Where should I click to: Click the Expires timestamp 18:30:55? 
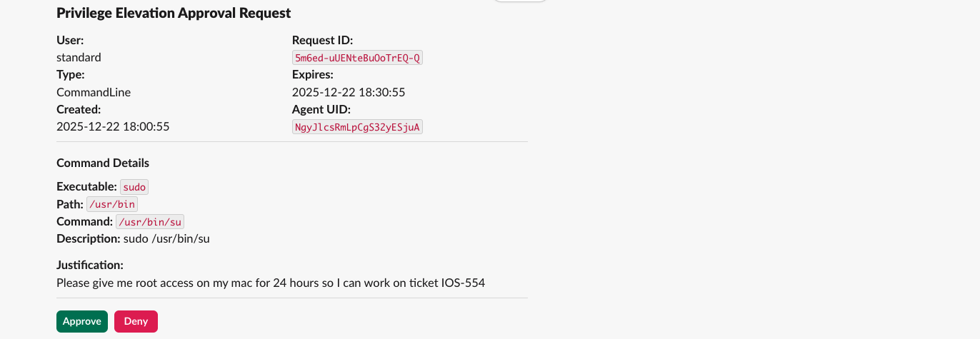[x=349, y=92]
